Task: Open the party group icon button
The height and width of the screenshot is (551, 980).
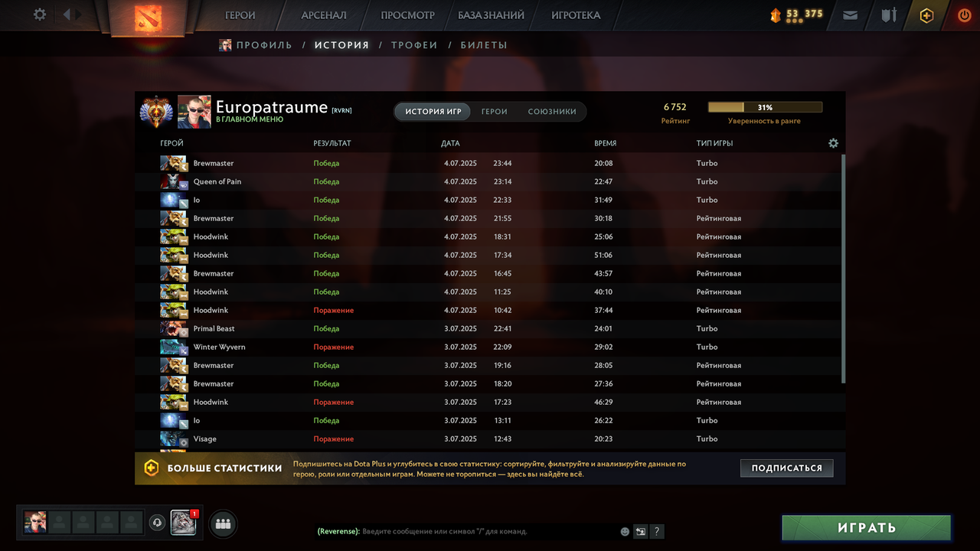Action: pos(223,524)
